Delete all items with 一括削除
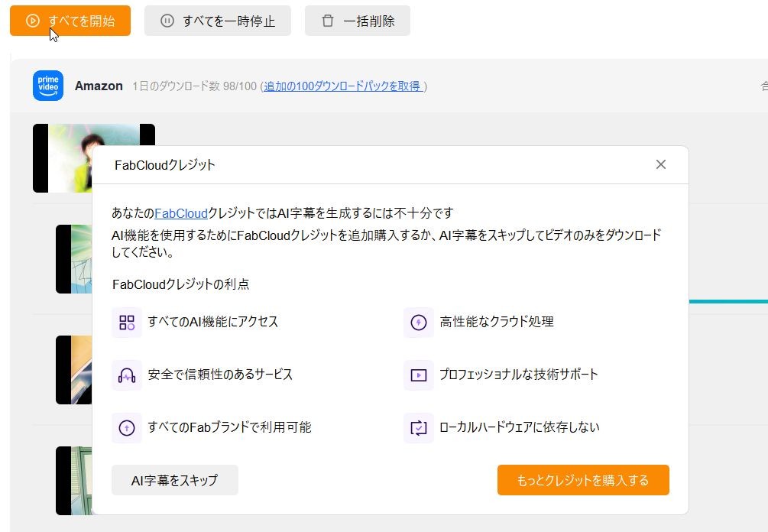The height and width of the screenshot is (532, 768). pos(358,21)
